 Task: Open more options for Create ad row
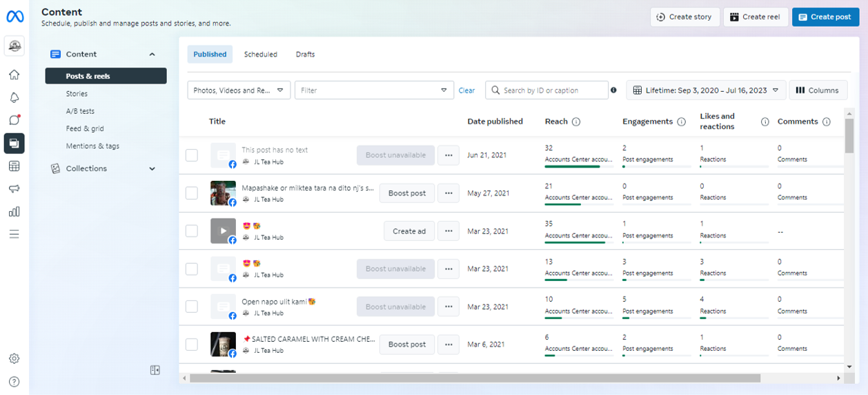coord(449,231)
